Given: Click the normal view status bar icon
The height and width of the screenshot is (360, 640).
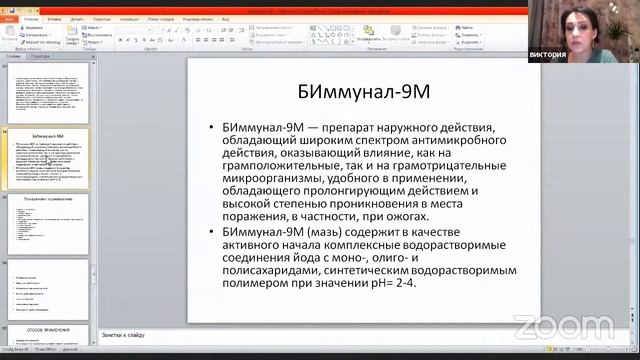Looking at the screenshot, I should 549,349.
